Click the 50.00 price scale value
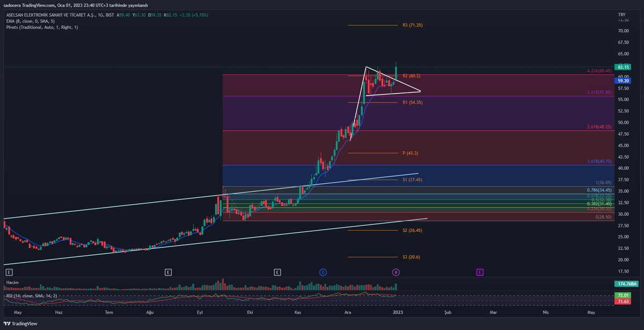Image resolution: width=644 pixels, height=330 pixels. click(x=624, y=123)
